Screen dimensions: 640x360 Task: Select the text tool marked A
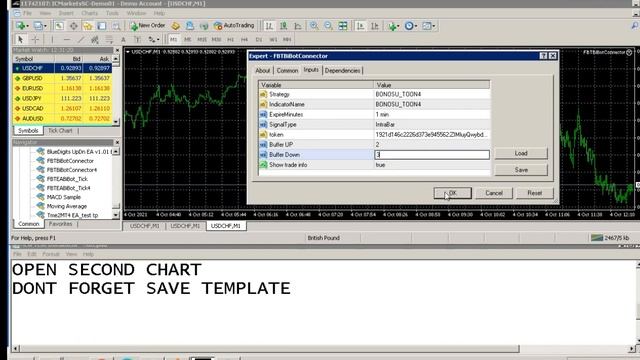coord(123,40)
